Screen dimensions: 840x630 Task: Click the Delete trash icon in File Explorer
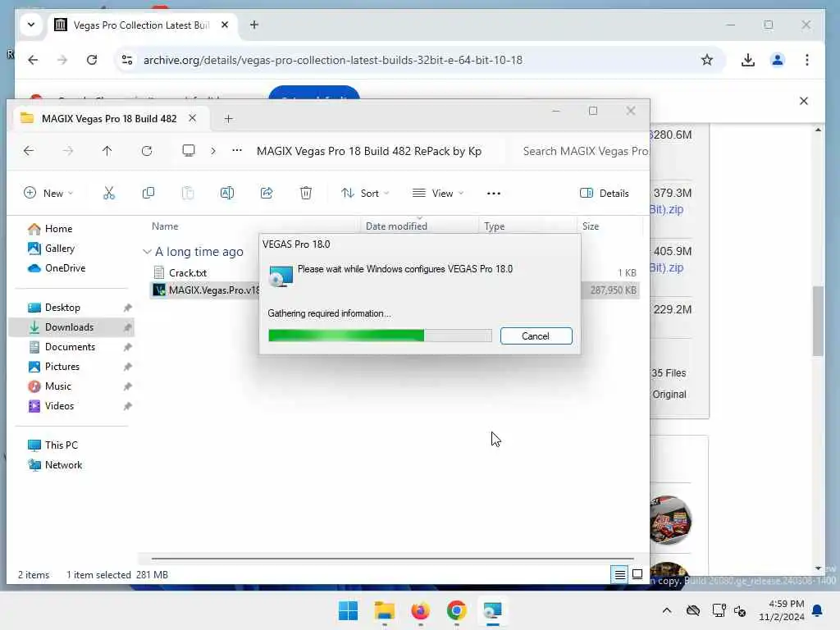[306, 193]
